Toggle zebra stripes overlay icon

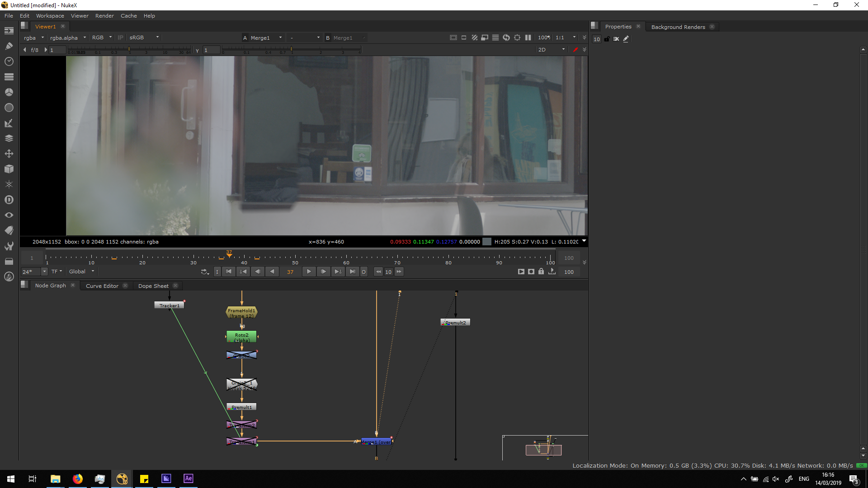(475, 38)
